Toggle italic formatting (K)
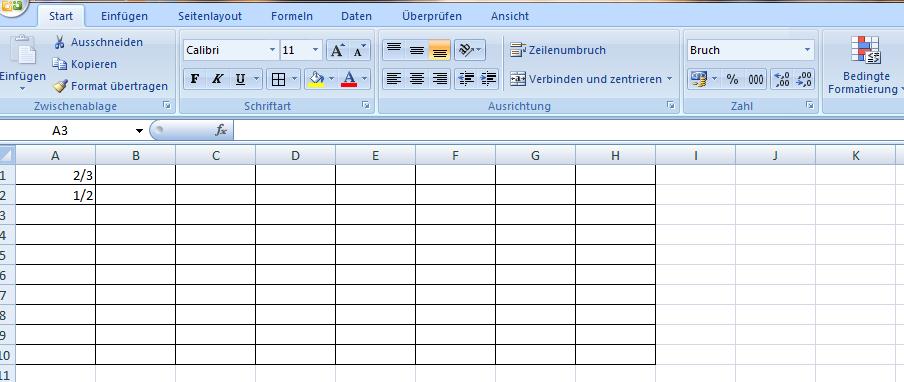This screenshot has width=904, height=382. tap(217, 79)
